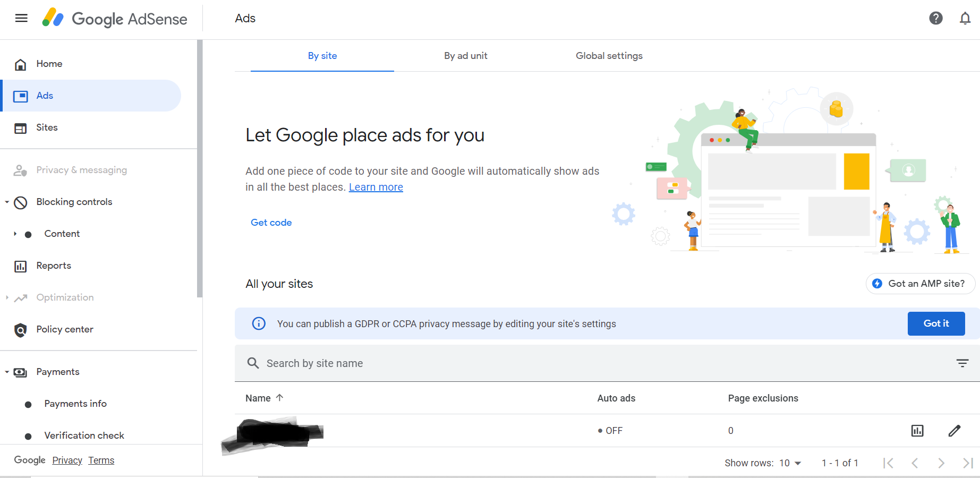Sort sites by Name column arrow
980x478 pixels.
tap(279, 398)
